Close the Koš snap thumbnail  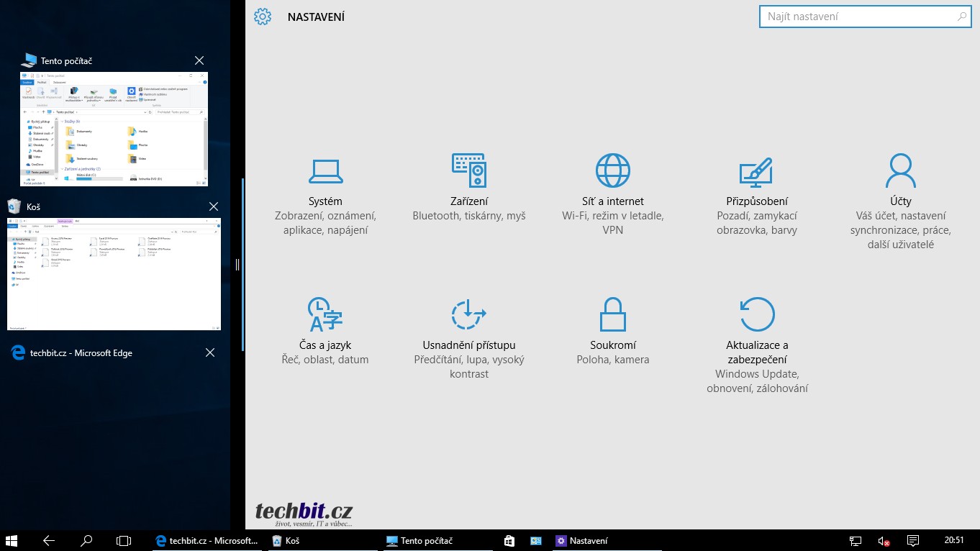(x=214, y=207)
